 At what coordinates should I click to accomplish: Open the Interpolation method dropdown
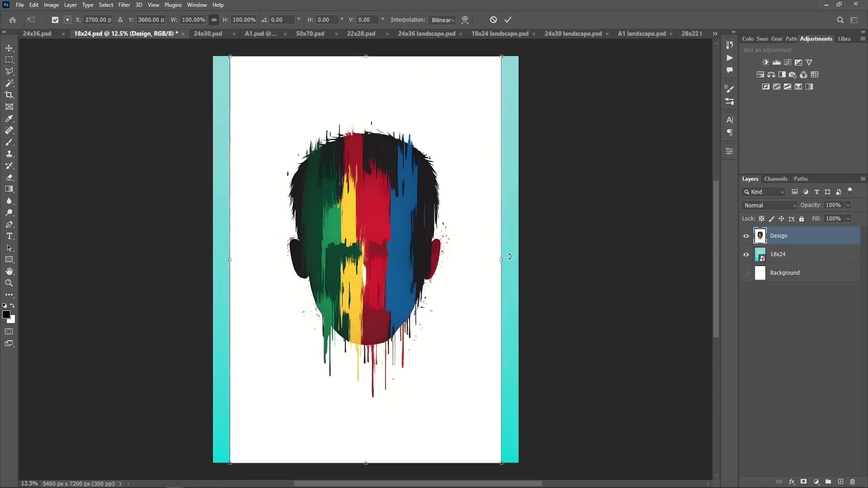click(443, 20)
